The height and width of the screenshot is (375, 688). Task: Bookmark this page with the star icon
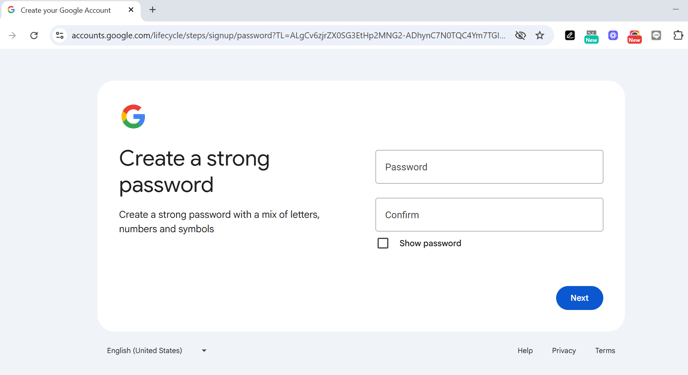pos(540,36)
